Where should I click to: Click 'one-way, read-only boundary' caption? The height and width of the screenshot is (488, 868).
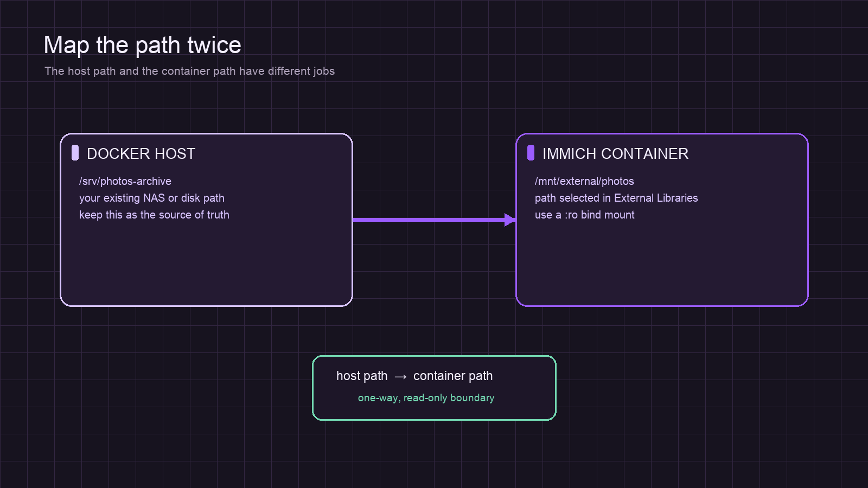(x=426, y=398)
